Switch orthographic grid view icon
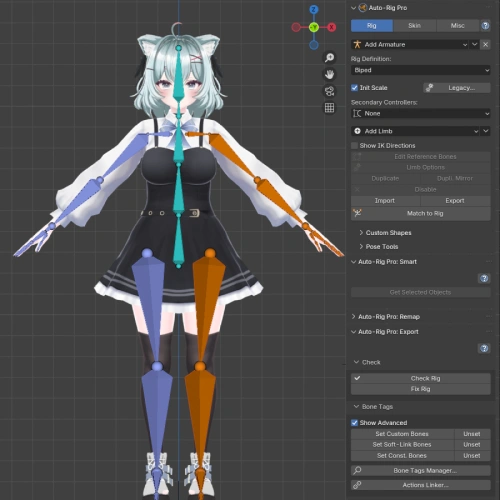 pos(329,108)
